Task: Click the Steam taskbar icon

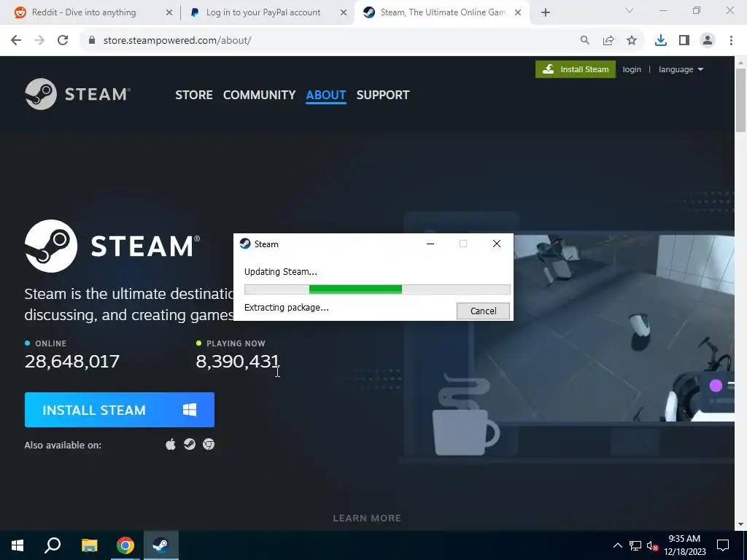Action: [161, 545]
